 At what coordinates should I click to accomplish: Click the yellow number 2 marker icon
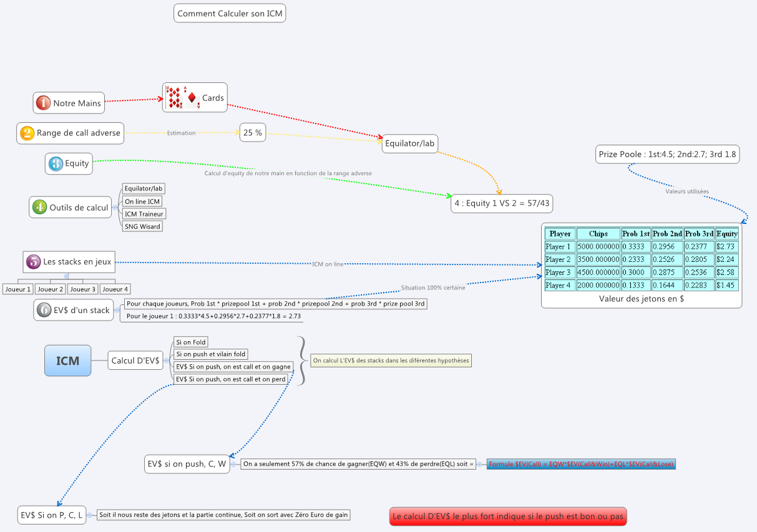(x=27, y=133)
